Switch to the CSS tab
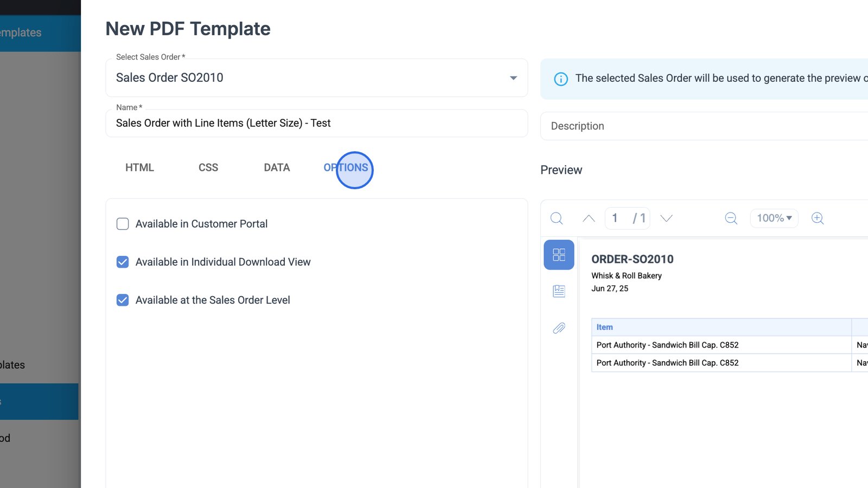This screenshot has height=488, width=868. pyautogui.click(x=208, y=168)
